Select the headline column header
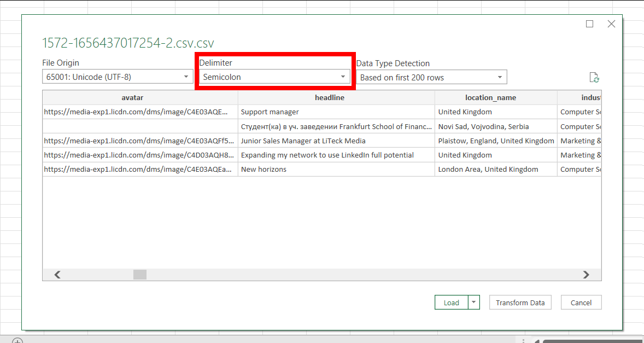This screenshot has width=644, height=343. point(336,98)
